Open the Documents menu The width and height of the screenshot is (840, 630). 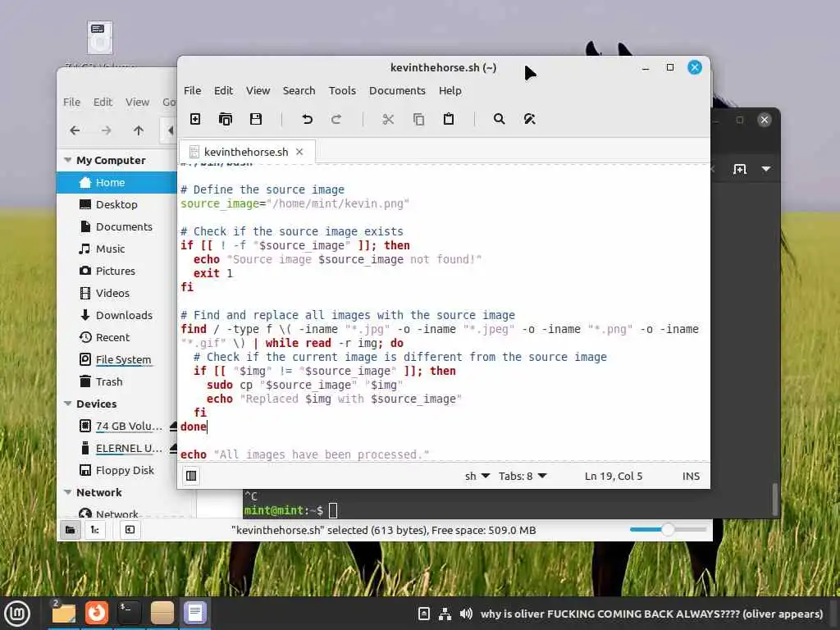point(397,90)
